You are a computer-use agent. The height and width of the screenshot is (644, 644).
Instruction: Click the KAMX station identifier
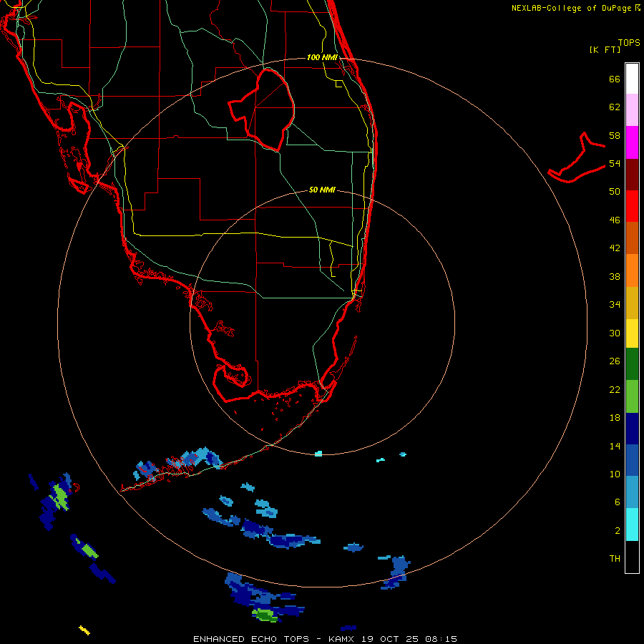click(x=343, y=639)
